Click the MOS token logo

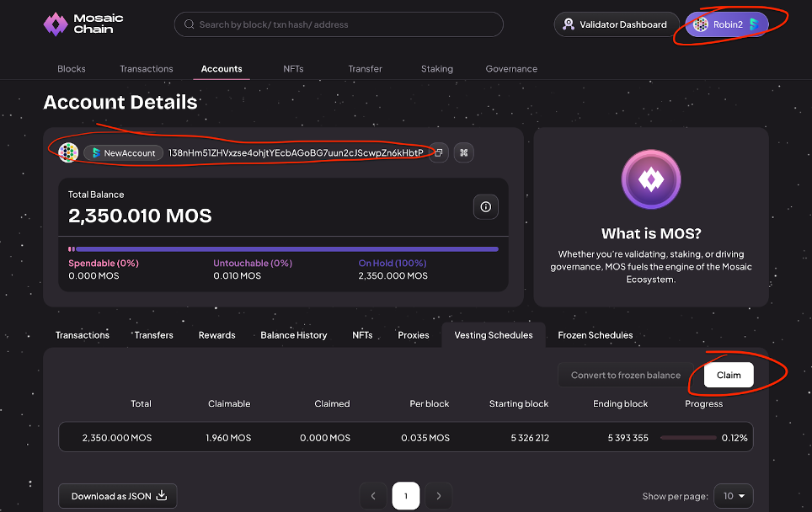pos(650,183)
